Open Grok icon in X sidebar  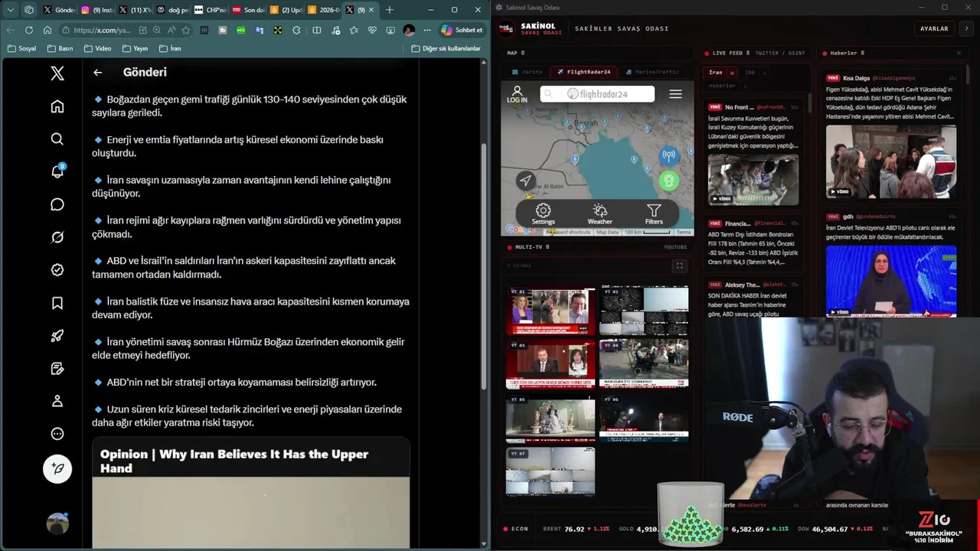pyautogui.click(x=57, y=237)
